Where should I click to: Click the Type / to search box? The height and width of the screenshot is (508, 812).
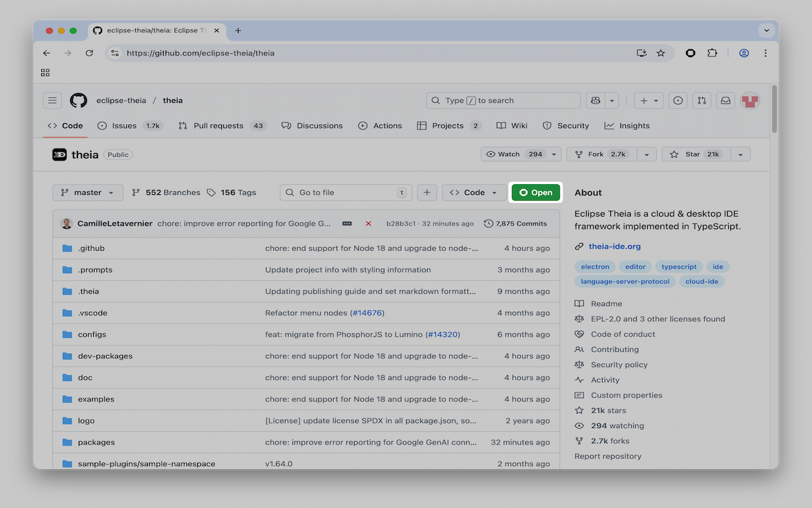(504, 100)
